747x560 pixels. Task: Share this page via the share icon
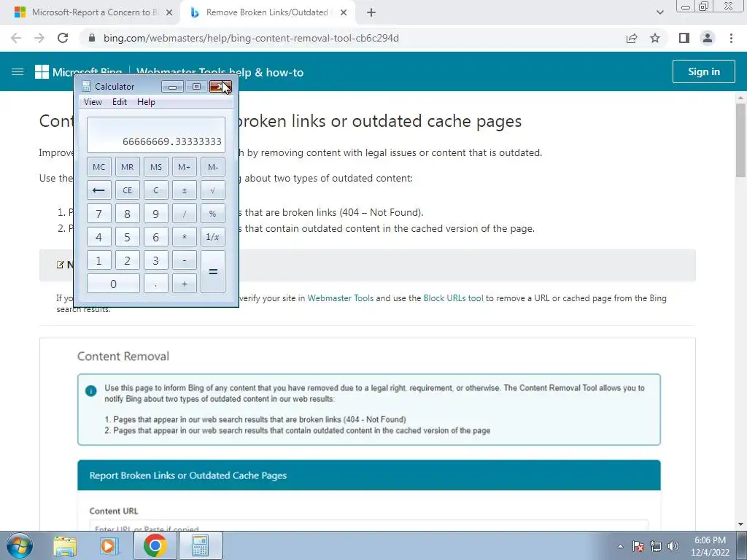631,38
